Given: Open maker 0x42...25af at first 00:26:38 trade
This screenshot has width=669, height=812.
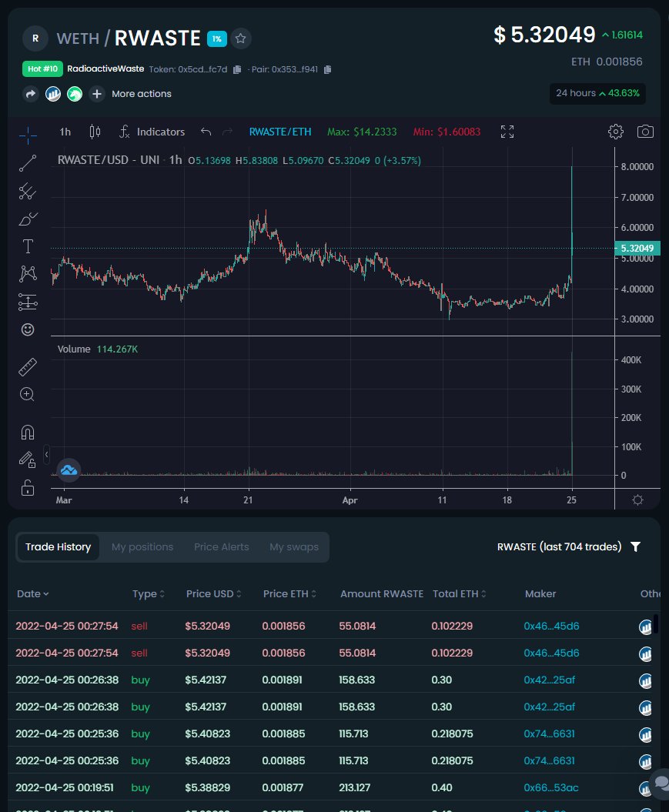Looking at the screenshot, I should [x=549, y=680].
